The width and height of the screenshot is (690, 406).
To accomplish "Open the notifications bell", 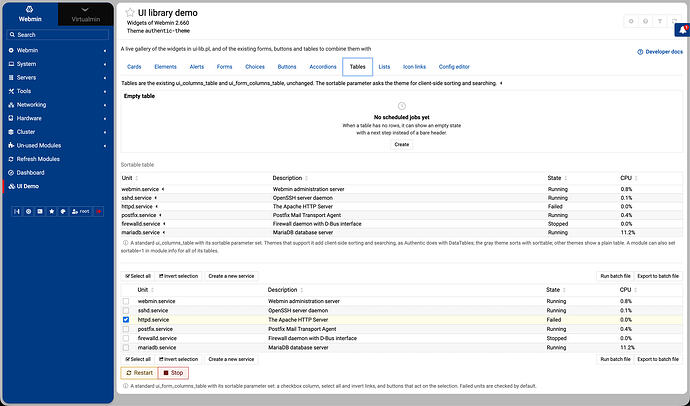I will (683, 30).
